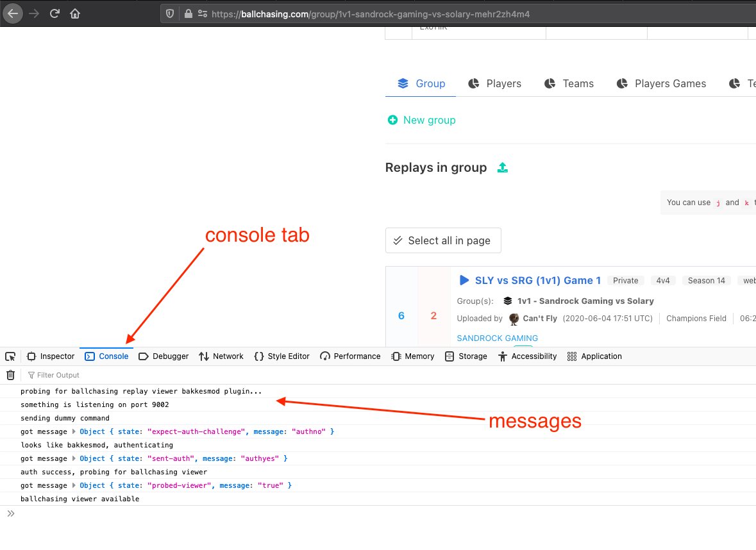Screen dimensions: 756x550
Task: Click the console input prompt chevrons
Action: coord(11,513)
